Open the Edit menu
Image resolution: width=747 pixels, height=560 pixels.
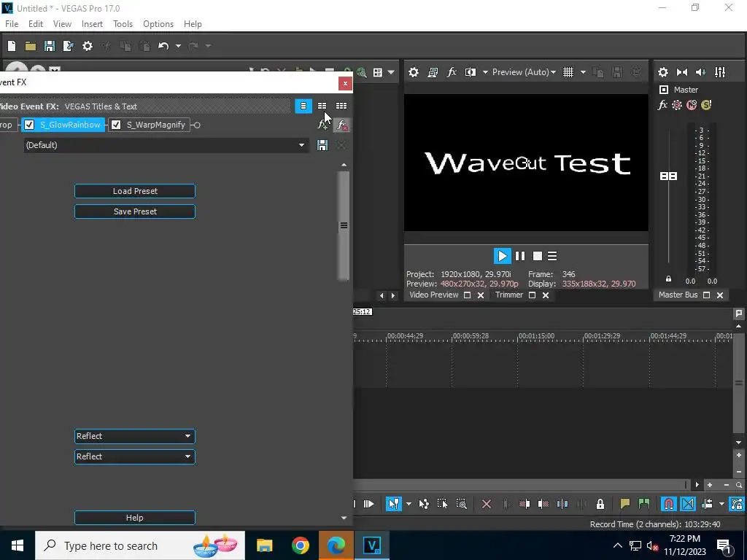click(36, 24)
